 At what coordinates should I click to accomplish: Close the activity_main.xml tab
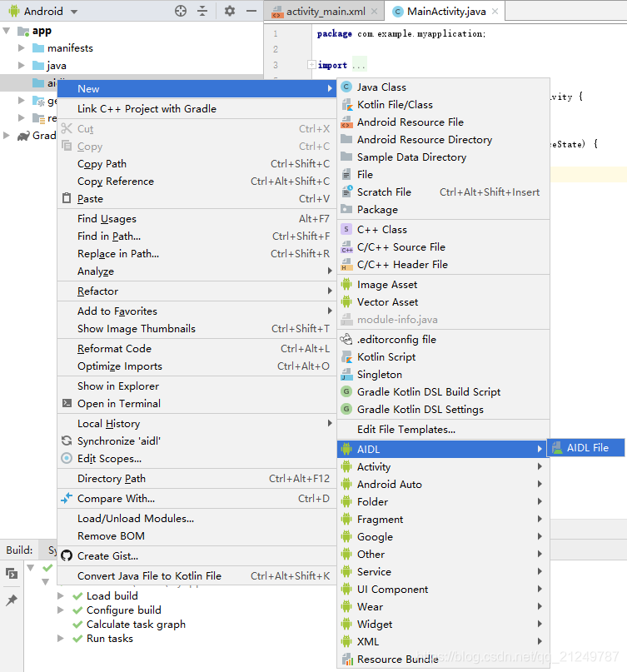click(x=374, y=12)
